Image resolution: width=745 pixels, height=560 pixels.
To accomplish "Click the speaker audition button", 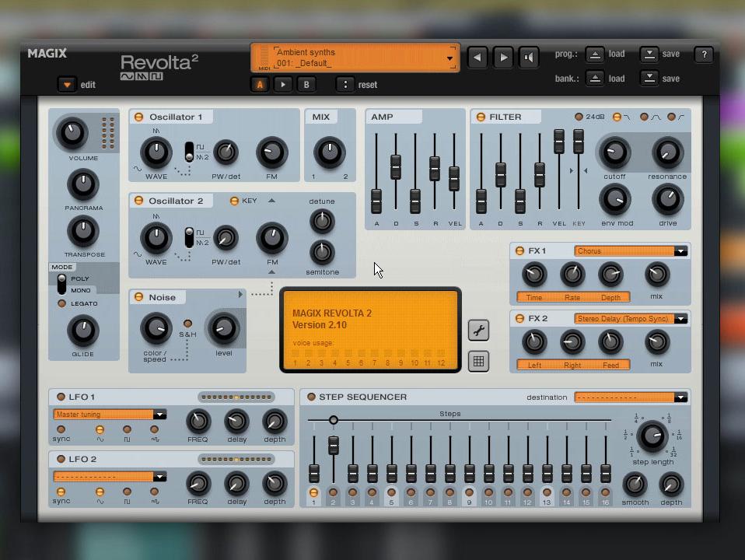I will click(x=529, y=58).
